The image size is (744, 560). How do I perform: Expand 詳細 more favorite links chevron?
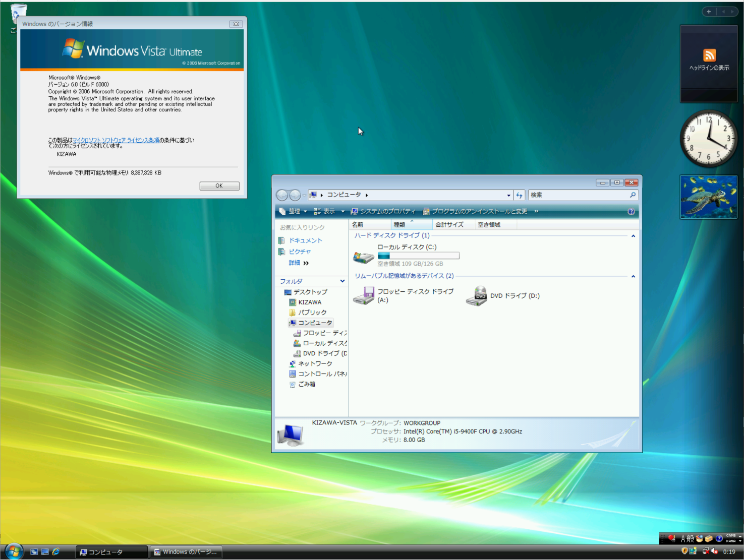point(306,263)
